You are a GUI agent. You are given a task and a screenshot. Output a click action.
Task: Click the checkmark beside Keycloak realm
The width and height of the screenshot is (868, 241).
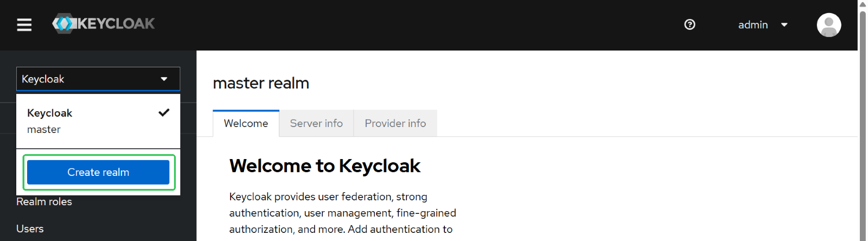point(164,112)
